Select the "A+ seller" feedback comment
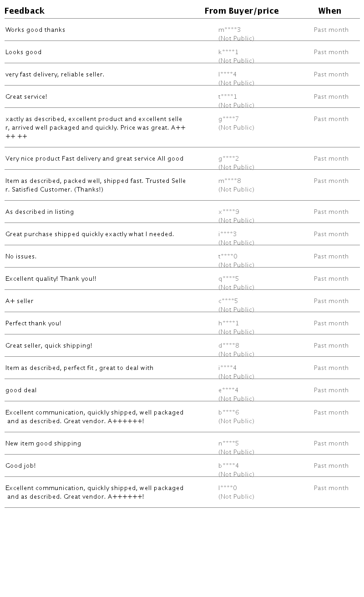 [20, 301]
